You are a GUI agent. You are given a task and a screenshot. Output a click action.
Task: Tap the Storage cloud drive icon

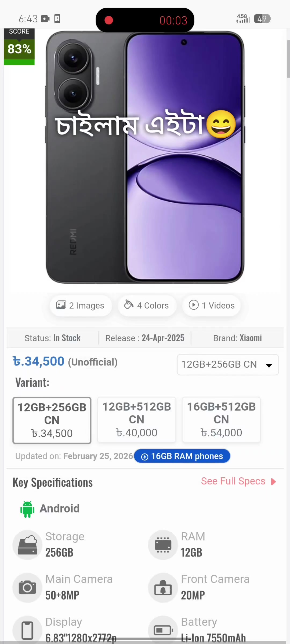pos(27,545)
